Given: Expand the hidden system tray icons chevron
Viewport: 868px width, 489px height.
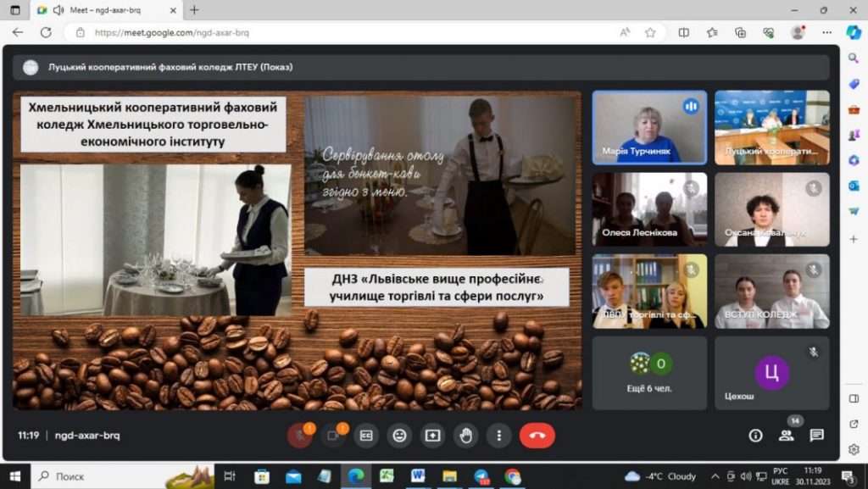Looking at the screenshot, I should coord(715,475).
